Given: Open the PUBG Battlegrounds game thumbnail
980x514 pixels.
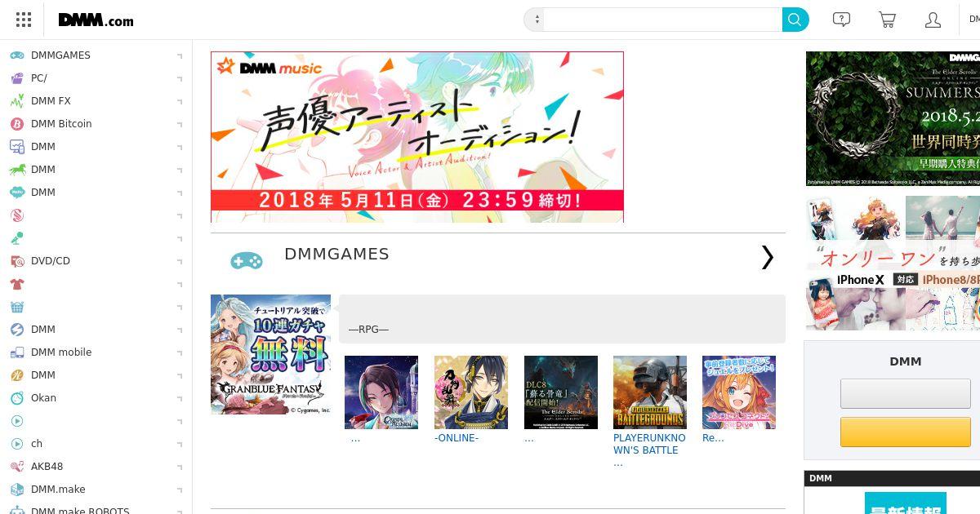Looking at the screenshot, I should [650, 392].
